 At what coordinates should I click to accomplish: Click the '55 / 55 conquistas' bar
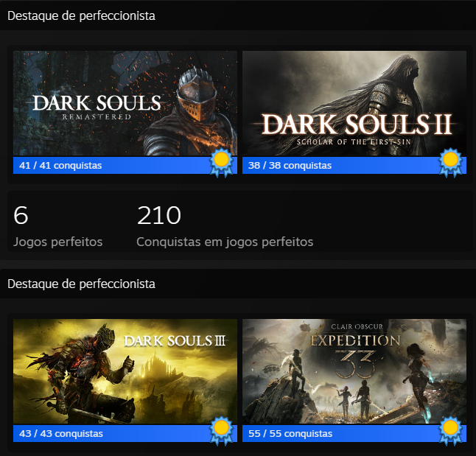click(x=354, y=434)
